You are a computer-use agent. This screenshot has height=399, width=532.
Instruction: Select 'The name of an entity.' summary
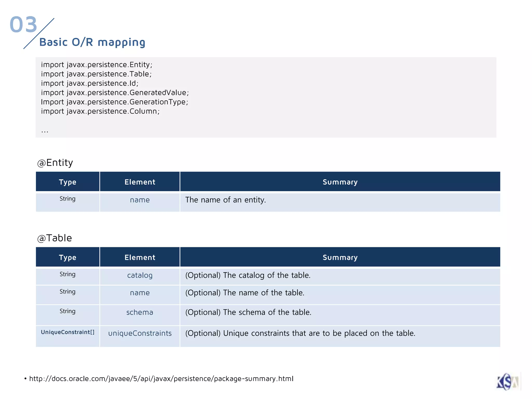tap(225, 200)
